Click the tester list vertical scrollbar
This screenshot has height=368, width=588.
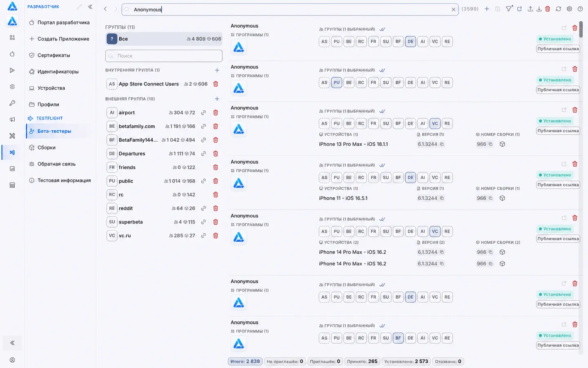coord(581,29)
